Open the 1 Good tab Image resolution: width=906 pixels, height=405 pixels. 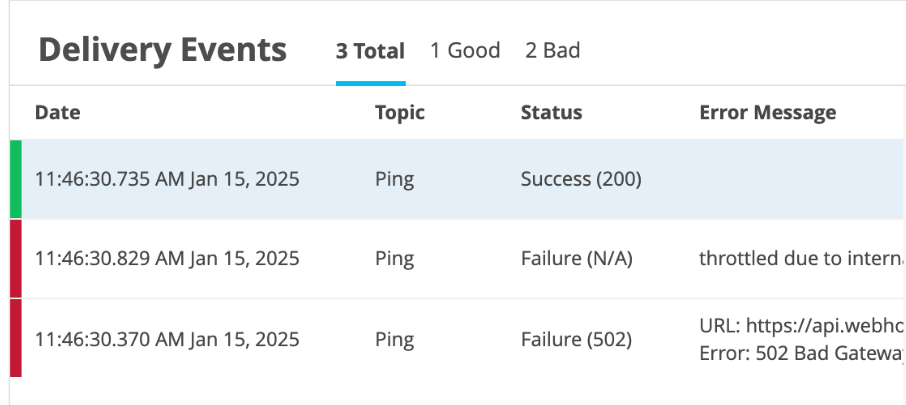click(x=465, y=51)
